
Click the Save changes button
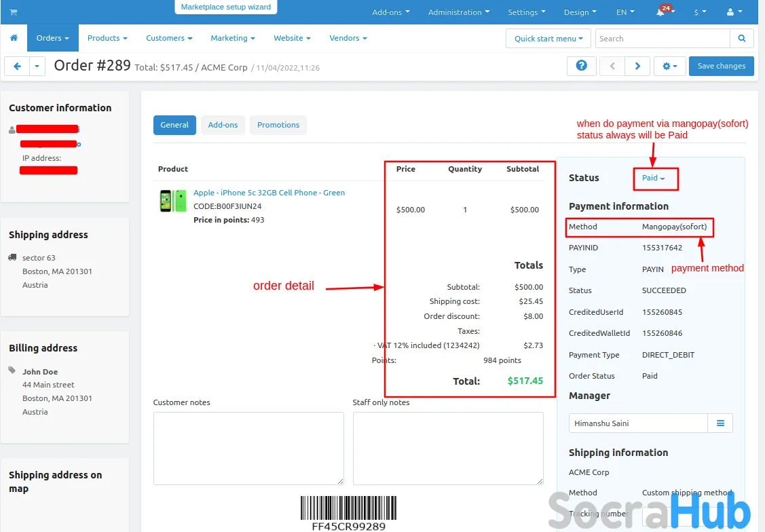[721, 66]
